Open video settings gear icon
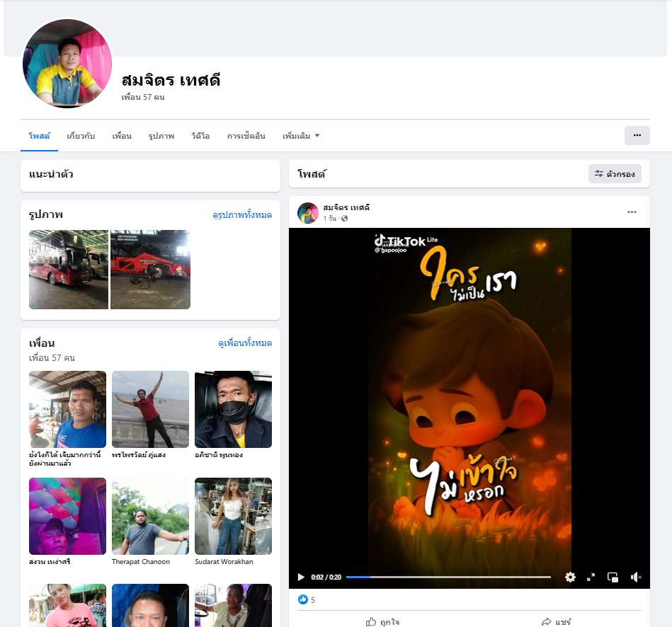 (x=570, y=577)
